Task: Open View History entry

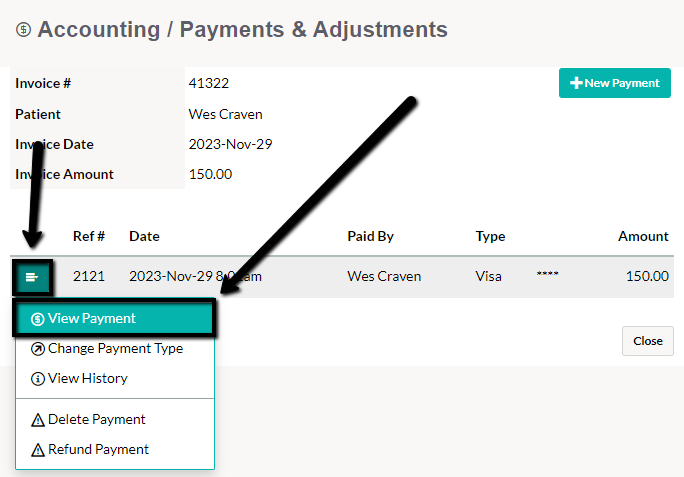Action: coord(115,378)
